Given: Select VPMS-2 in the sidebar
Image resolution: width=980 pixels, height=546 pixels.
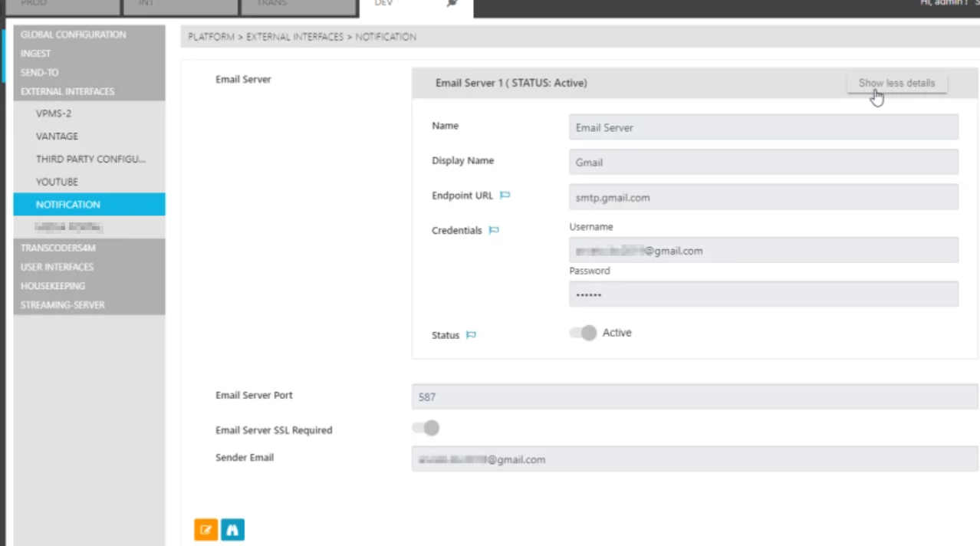Looking at the screenshot, I should coord(54,113).
